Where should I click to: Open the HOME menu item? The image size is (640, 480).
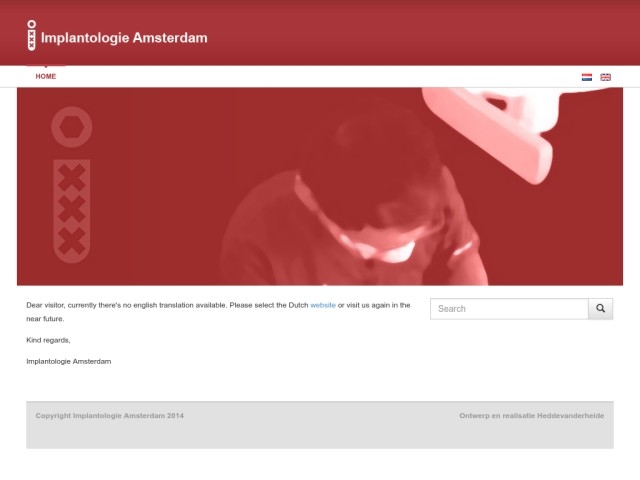pyautogui.click(x=46, y=76)
